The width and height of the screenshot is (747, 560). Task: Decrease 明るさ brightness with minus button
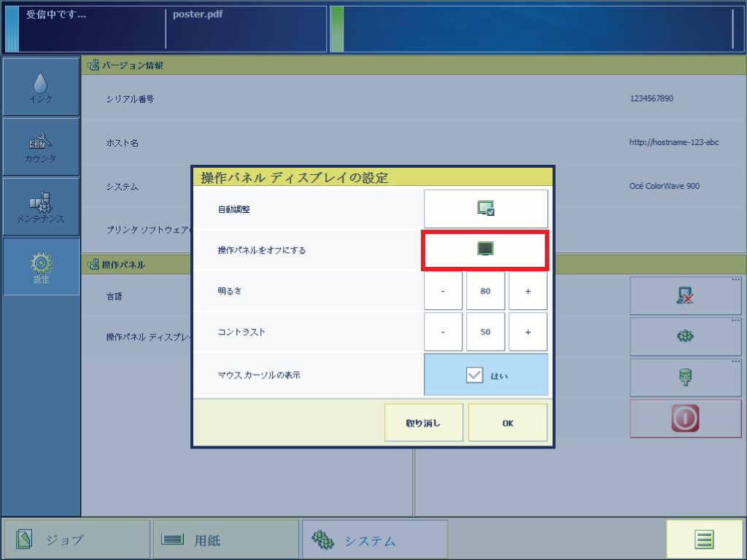click(443, 291)
